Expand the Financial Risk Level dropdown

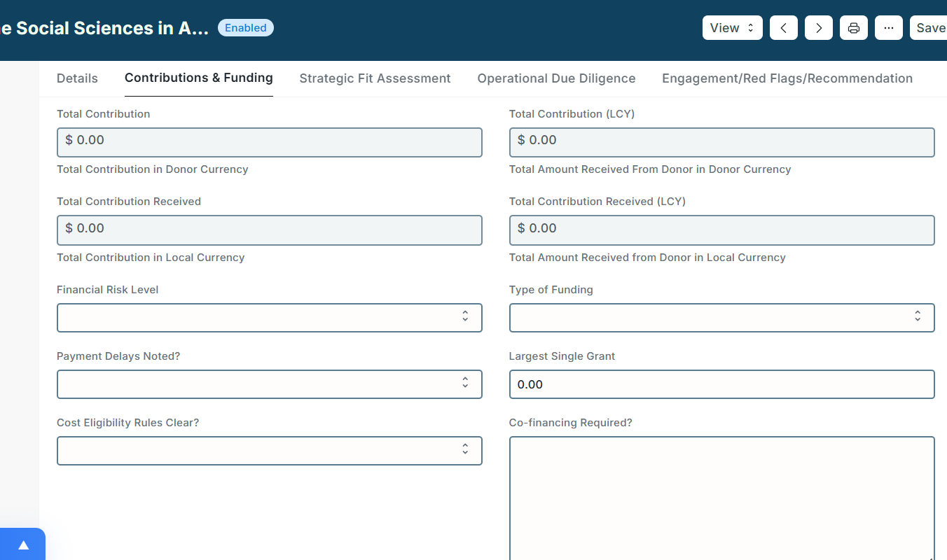click(x=269, y=317)
